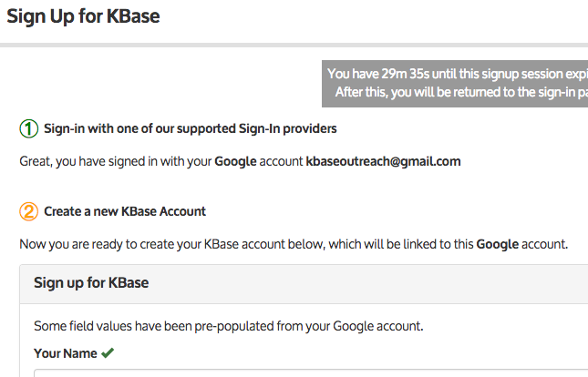This screenshot has height=377, width=588.
Task: Click the 'returned to the sign-in' notice line
Action: (x=461, y=92)
